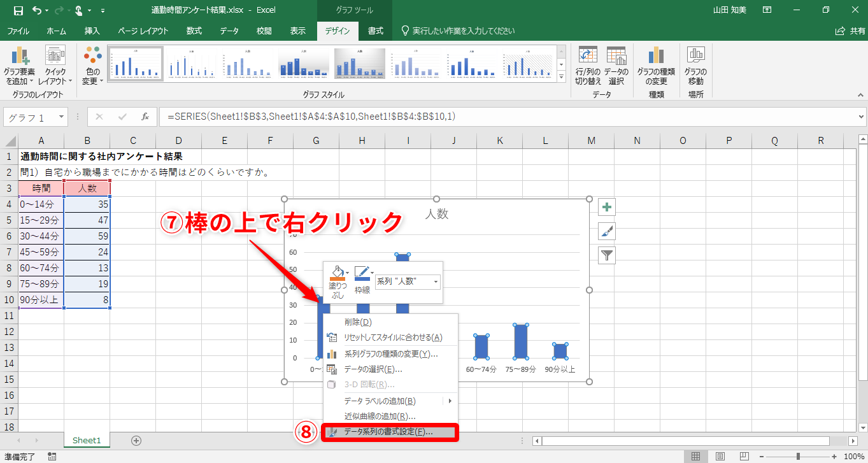
Task: Undo the last action
Action: (x=36, y=10)
